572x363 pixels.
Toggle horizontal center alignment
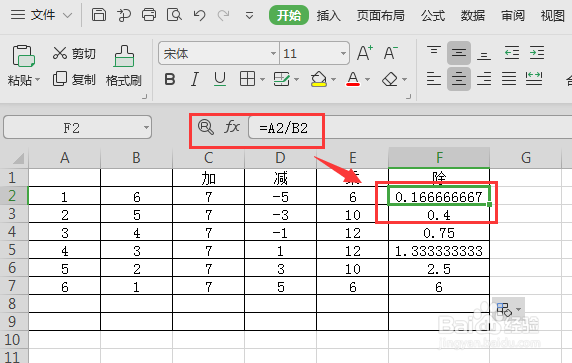[459, 79]
